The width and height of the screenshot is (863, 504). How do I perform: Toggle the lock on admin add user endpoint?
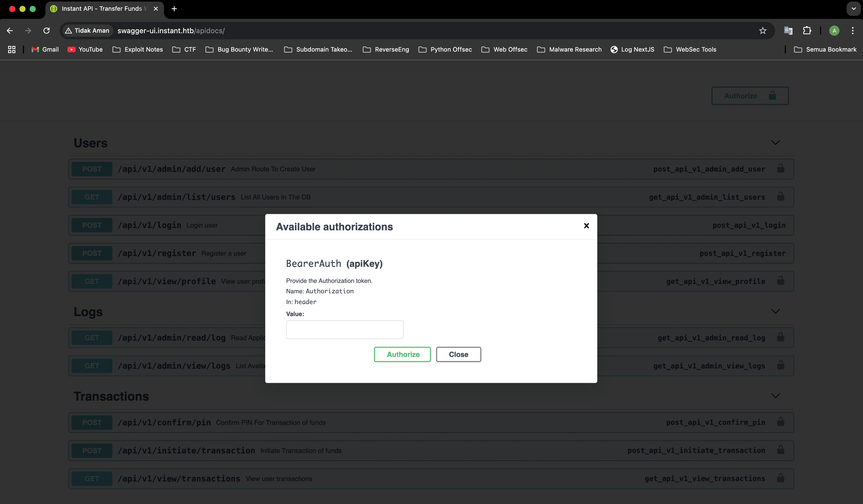pos(780,169)
